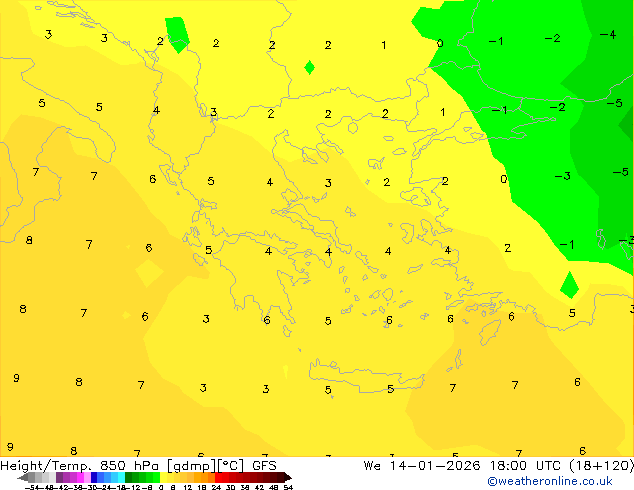Click the dark right arrow end of color scale
The height and width of the screenshot is (490, 634).
click(288, 477)
